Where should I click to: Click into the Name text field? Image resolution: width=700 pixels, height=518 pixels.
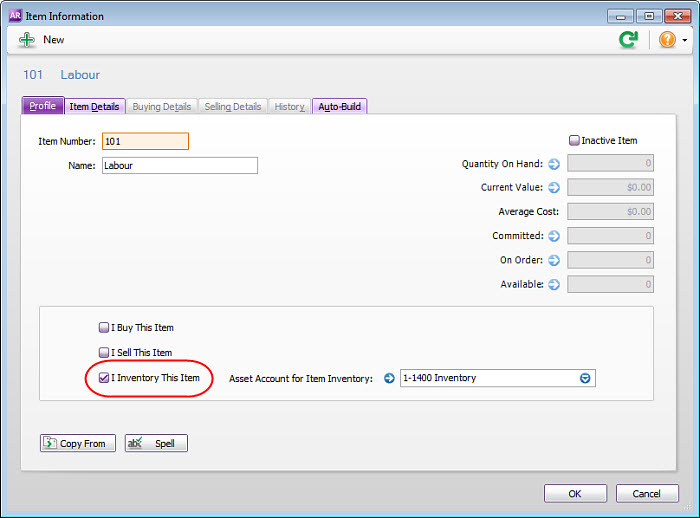(179, 166)
